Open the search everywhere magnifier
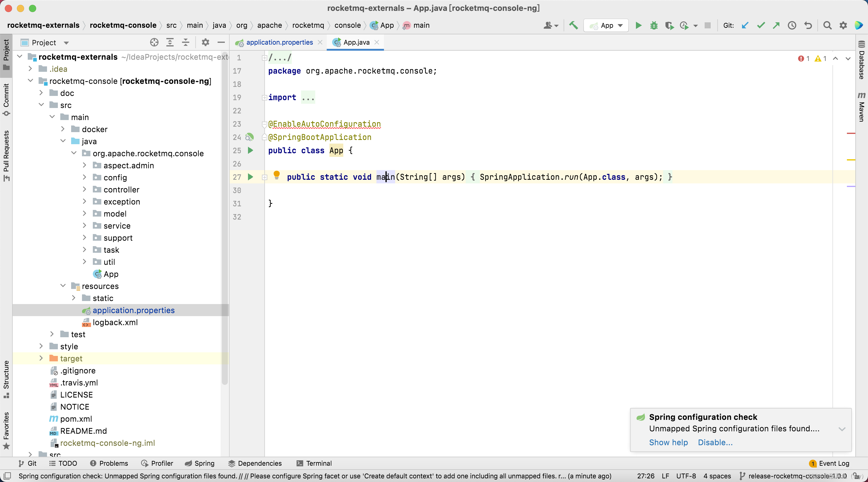The width and height of the screenshot is (868, 482). 827,25
